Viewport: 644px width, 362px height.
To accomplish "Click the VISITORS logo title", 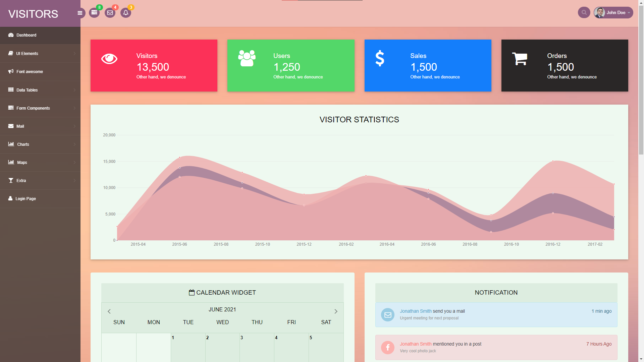I will 33,14.
